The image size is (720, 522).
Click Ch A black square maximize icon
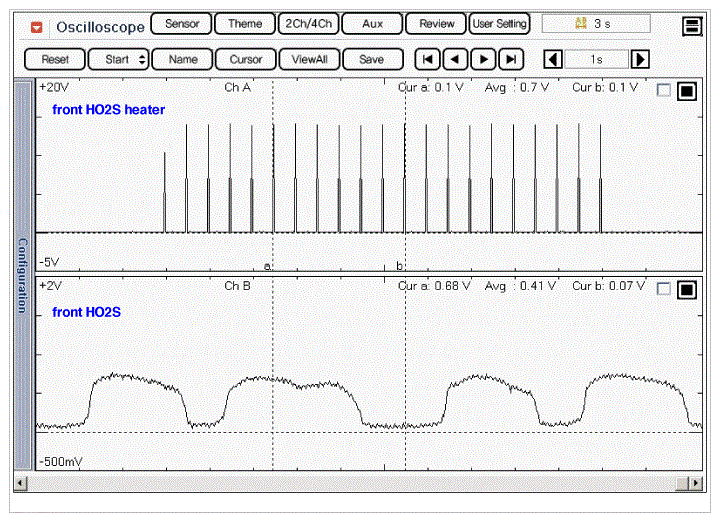[x=686, y=91]
